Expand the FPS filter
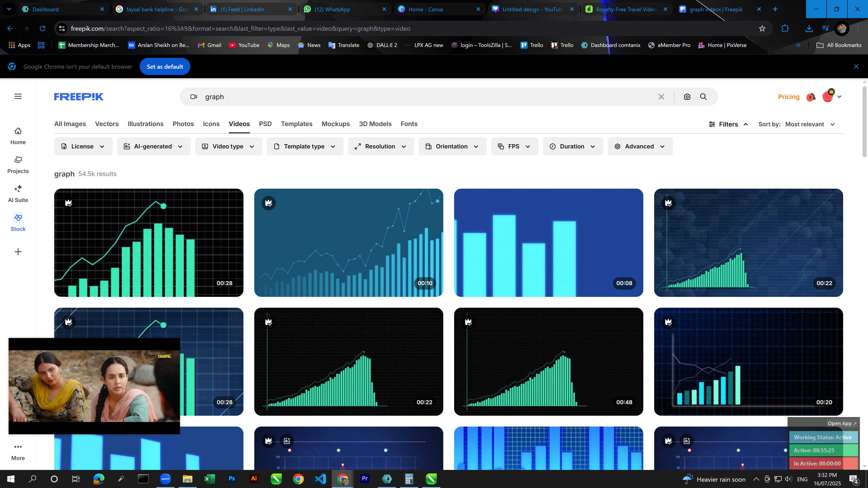 (x=514, y=146)
